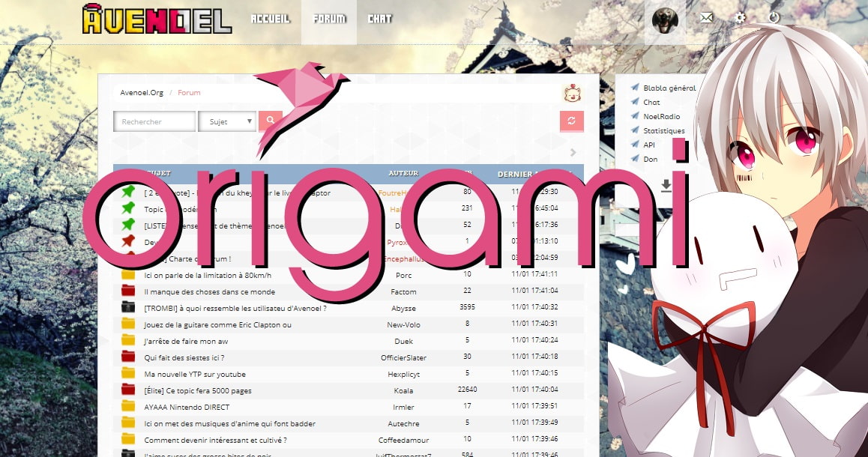Open topic 'J'arrête de faire mon aw'

pos(186,342)
